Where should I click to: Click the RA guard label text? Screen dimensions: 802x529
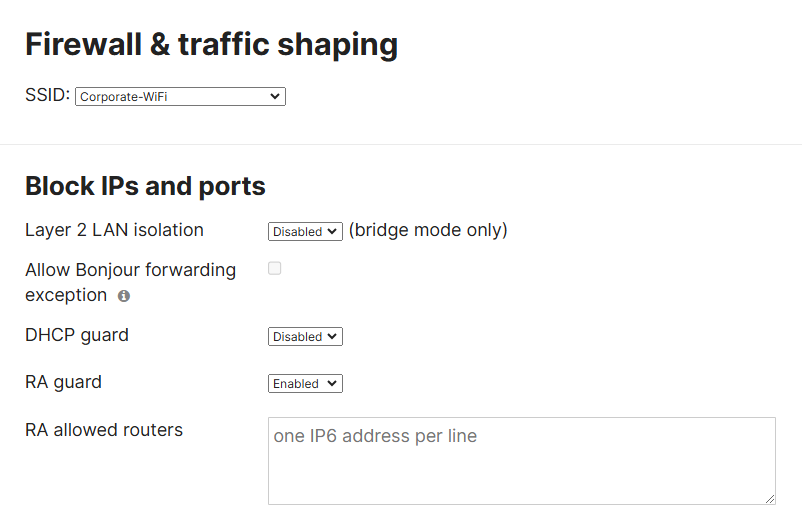point(63,382)
